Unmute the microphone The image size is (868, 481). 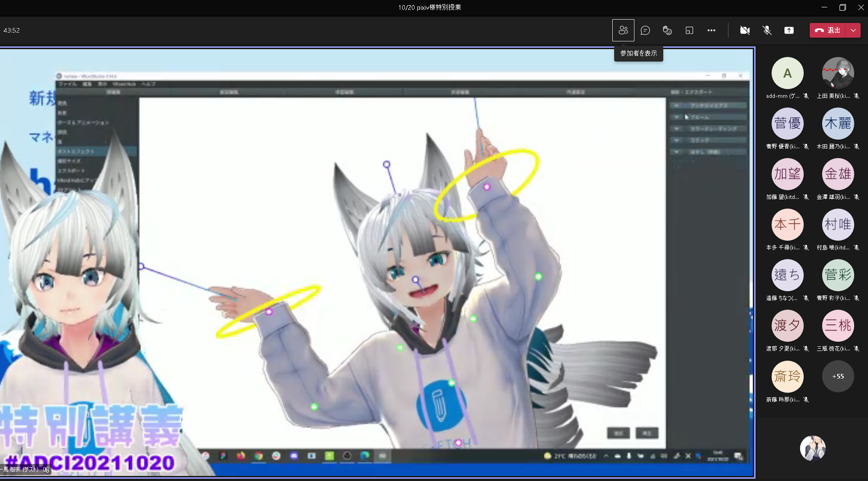tap(767, 30)
